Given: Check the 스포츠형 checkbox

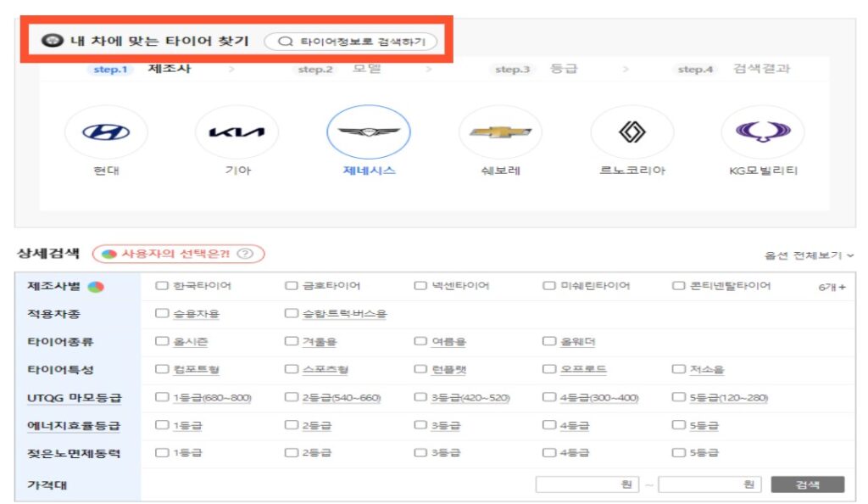Looking at the screenshot, I should (x=292, y=369).
